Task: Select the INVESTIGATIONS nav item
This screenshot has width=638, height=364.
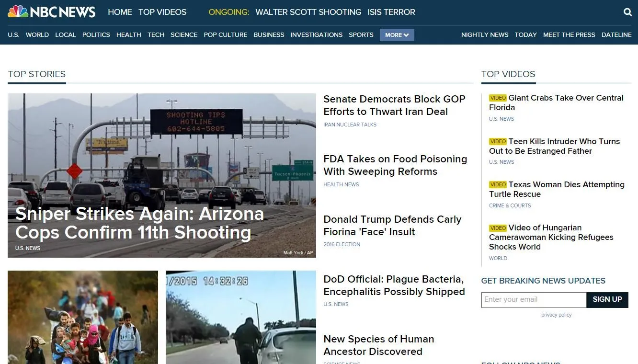Action: coord(316,34)
